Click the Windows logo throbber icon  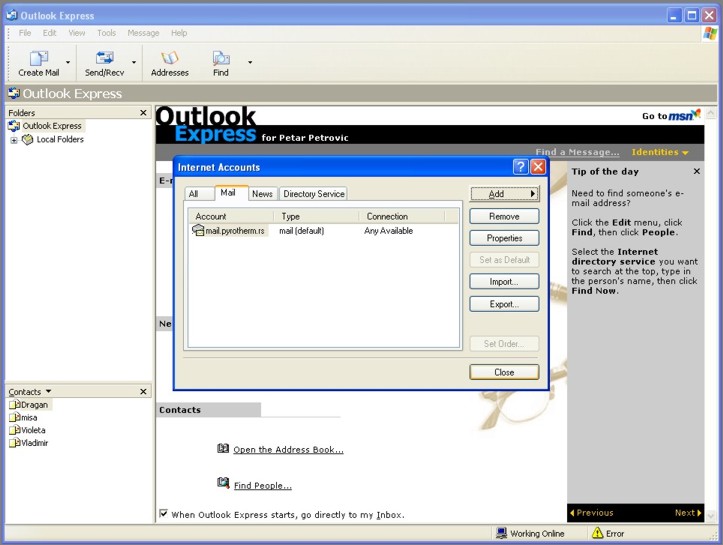(x=710, y=33)
